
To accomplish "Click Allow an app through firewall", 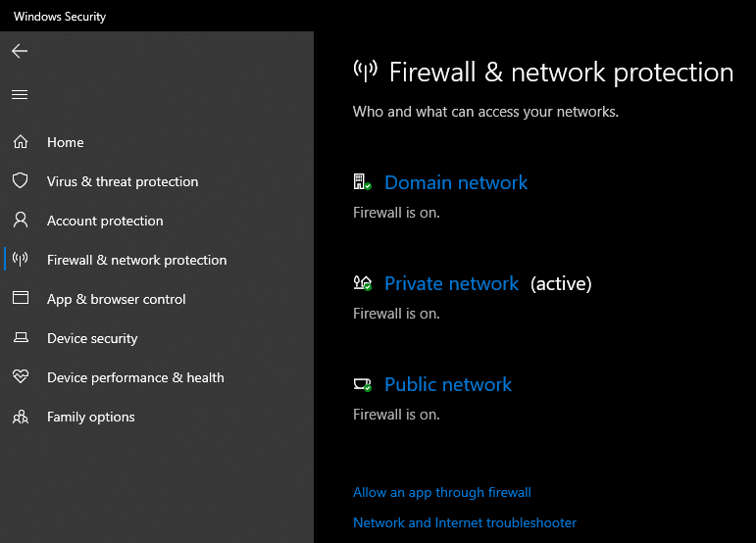I will [441, 492].
